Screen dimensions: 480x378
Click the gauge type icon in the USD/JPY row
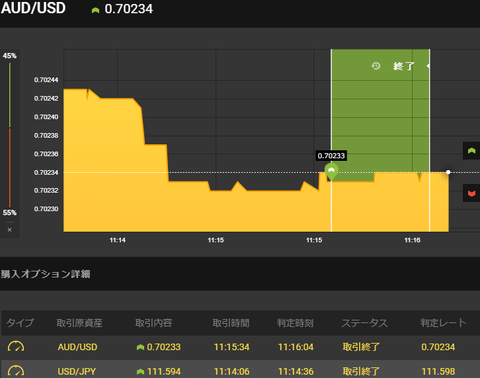pos(16,371)
